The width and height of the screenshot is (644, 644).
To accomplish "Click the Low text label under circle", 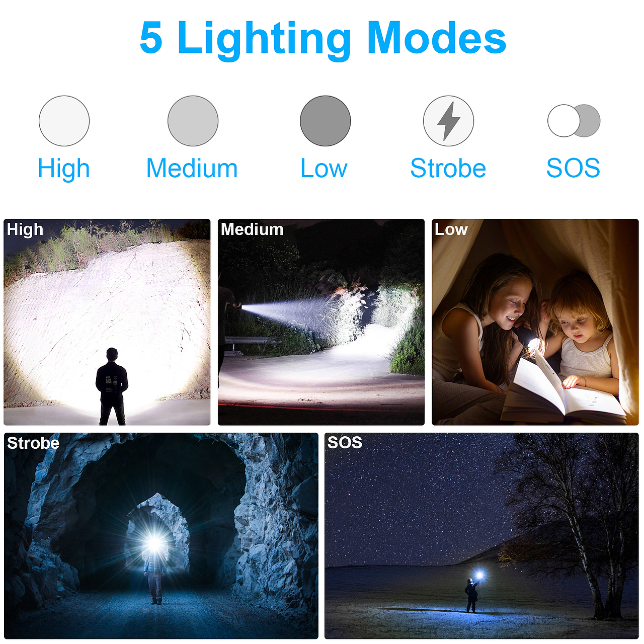I will coord(324,168).
